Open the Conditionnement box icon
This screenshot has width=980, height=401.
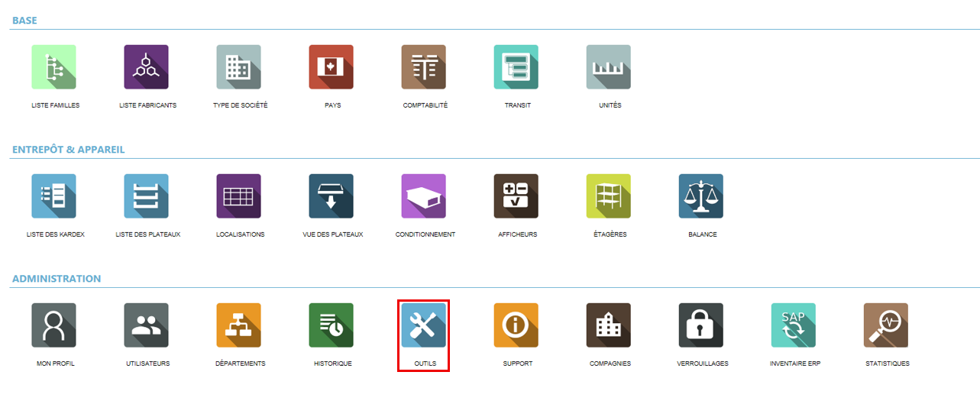424,196
